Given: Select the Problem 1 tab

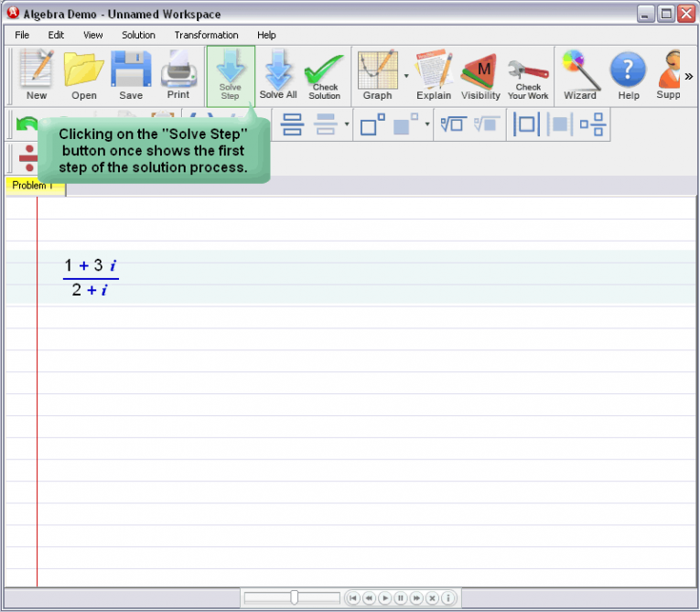Looking at the screenshot, I should tap(36, 186).
